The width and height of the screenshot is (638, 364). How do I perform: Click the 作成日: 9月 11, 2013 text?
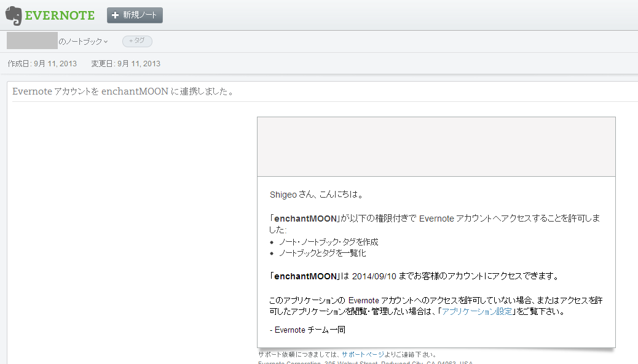tap(42, 63)
